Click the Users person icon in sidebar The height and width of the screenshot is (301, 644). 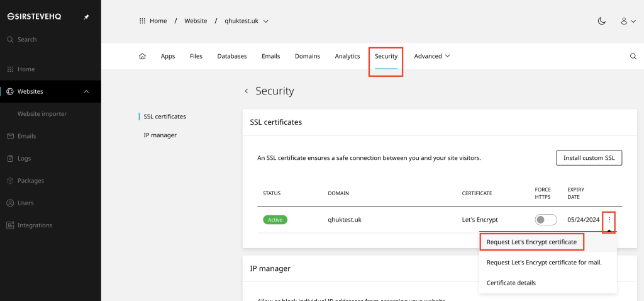pos(10,203)
